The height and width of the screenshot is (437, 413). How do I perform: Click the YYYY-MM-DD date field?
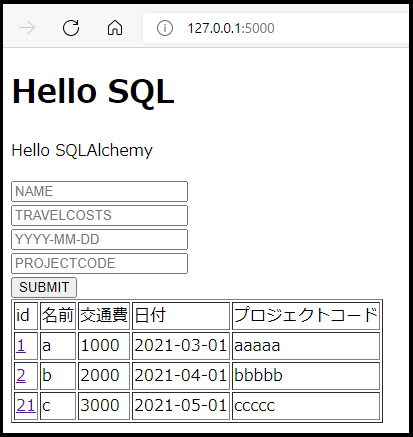pos(99,239)
